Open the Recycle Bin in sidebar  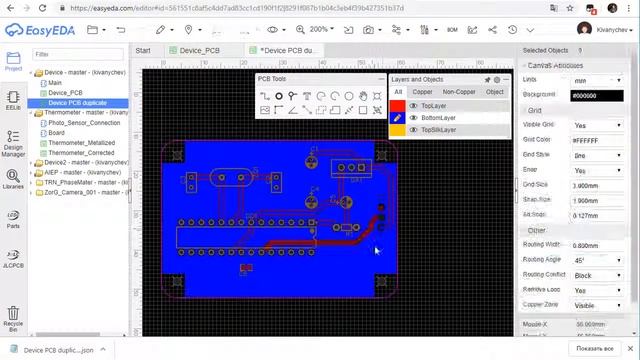[13, 319]
